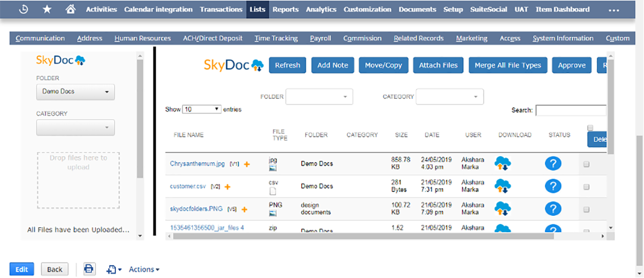Open the Customization menu
644x278 pixels.
tap(367, 9)
